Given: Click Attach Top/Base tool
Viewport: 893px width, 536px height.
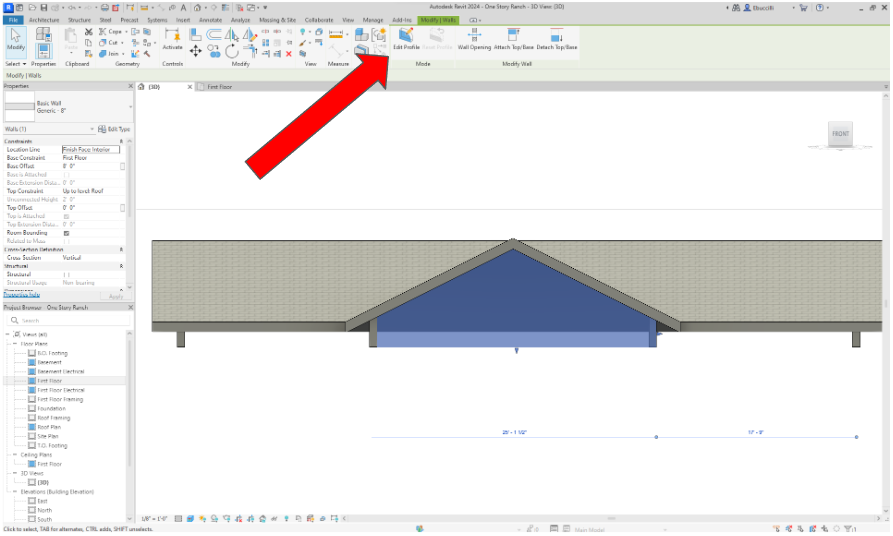Looking at the screenshot, I should tap(513, 39).
